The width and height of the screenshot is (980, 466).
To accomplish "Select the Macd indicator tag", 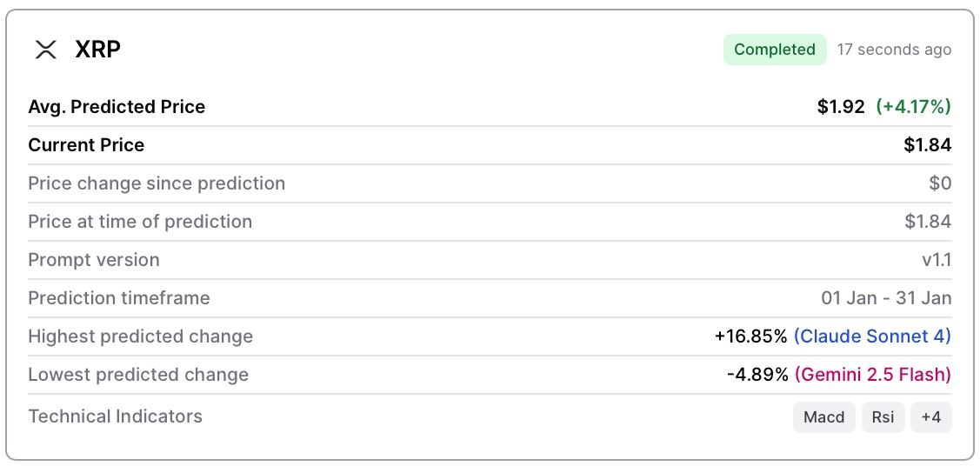I will pos(823,417).
